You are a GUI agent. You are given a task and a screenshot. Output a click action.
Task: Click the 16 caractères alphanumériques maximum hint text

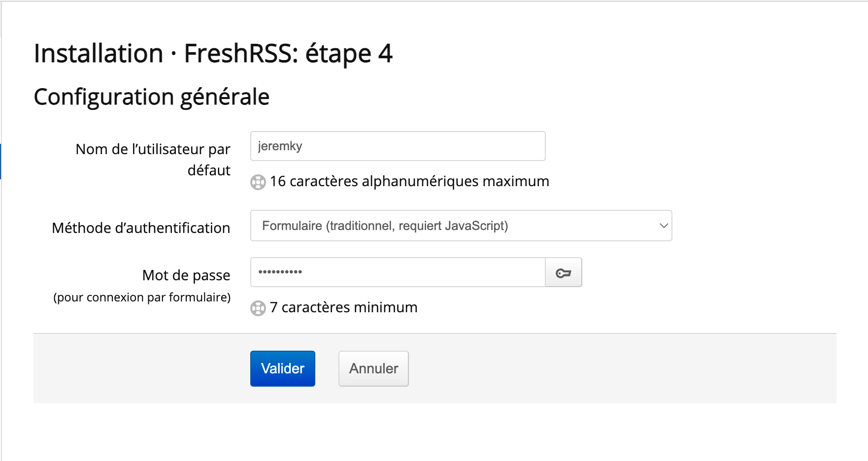pos(409,181)
